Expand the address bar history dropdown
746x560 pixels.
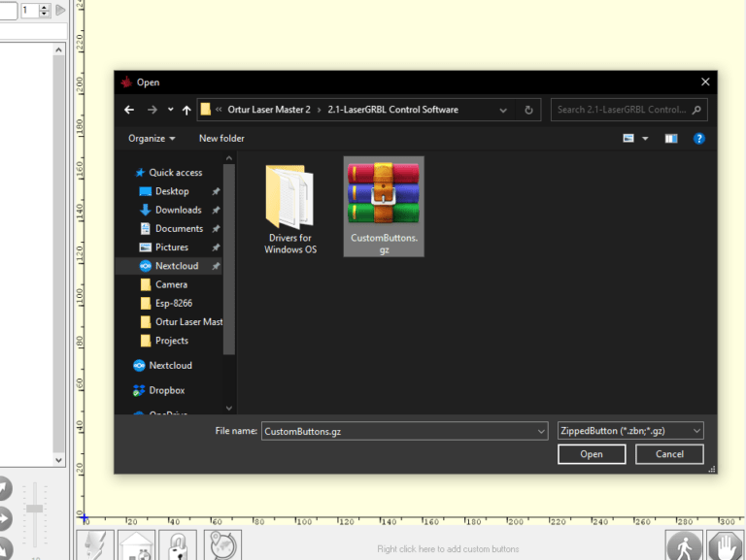click(503, 111)
